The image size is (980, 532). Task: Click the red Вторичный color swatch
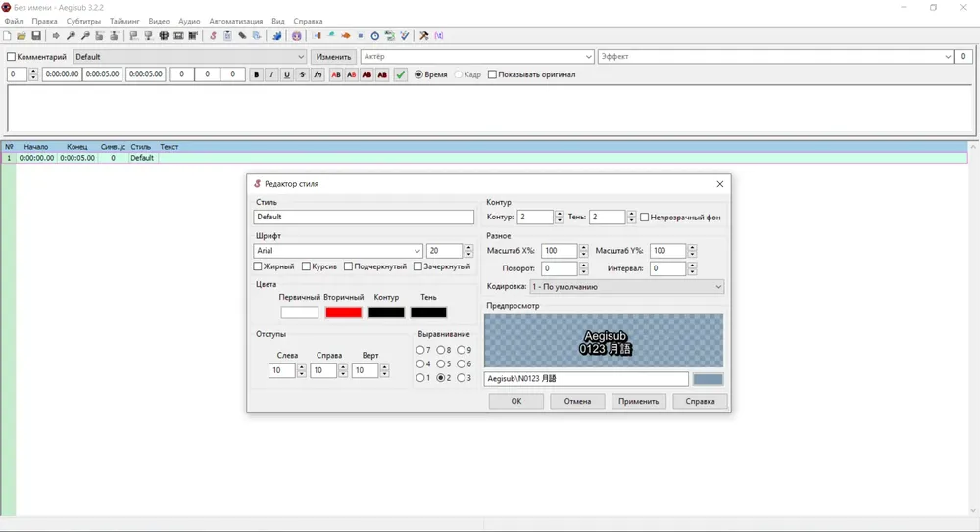tap(343, 313)
